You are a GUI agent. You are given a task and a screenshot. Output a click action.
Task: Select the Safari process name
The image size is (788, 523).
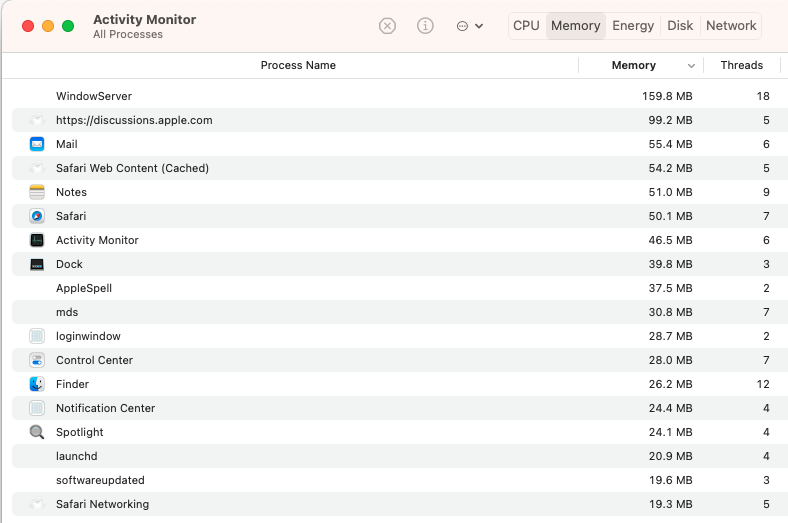[x=71, y=216]
